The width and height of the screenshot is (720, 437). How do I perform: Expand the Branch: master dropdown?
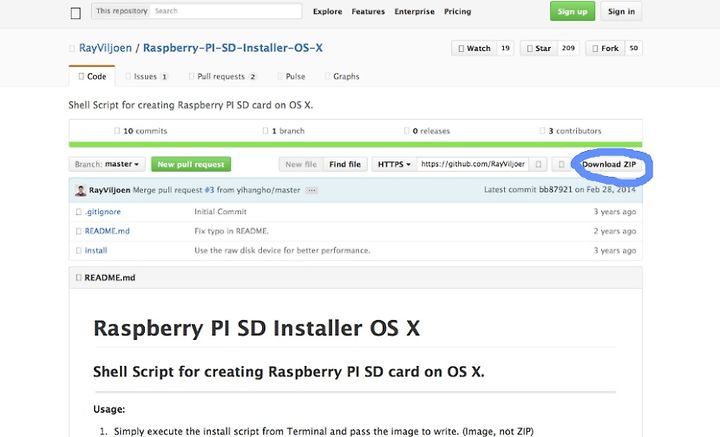pos(107,164)
